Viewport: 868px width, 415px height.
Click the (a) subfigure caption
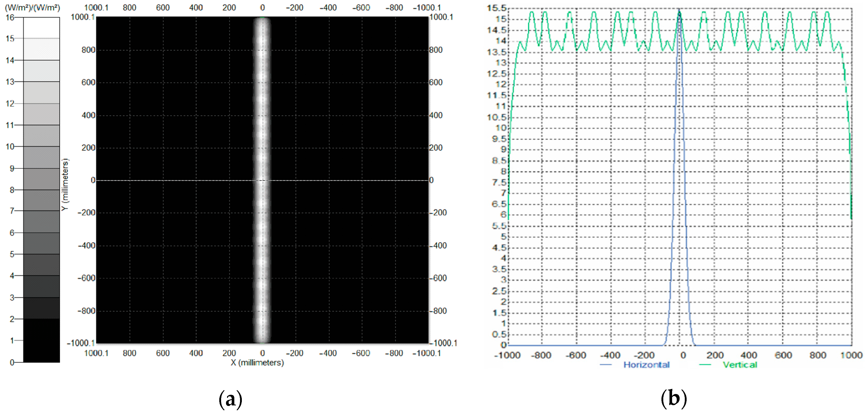[x=230, y=399]
